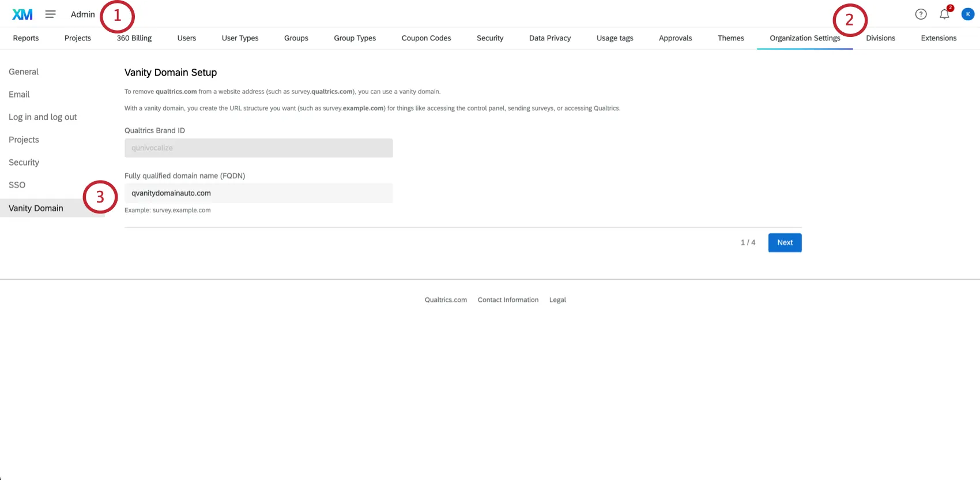Go to the Users tab
The width and height of the screenshot is (980, 480).
tap(187, 38)
